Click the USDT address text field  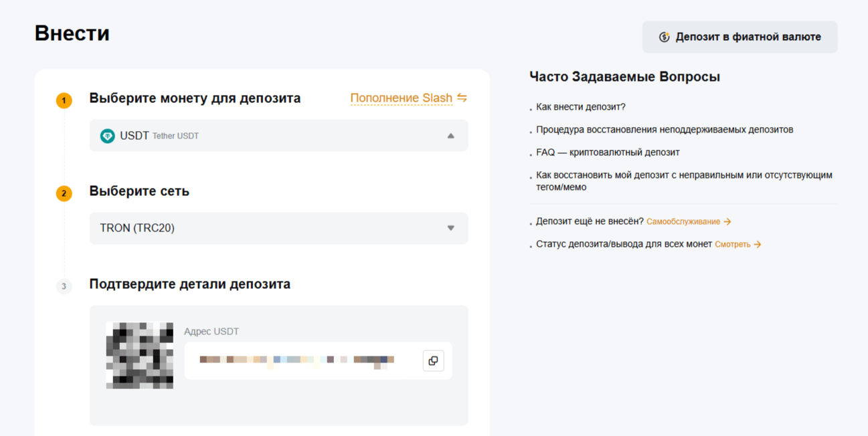click(x=301, y=360)
